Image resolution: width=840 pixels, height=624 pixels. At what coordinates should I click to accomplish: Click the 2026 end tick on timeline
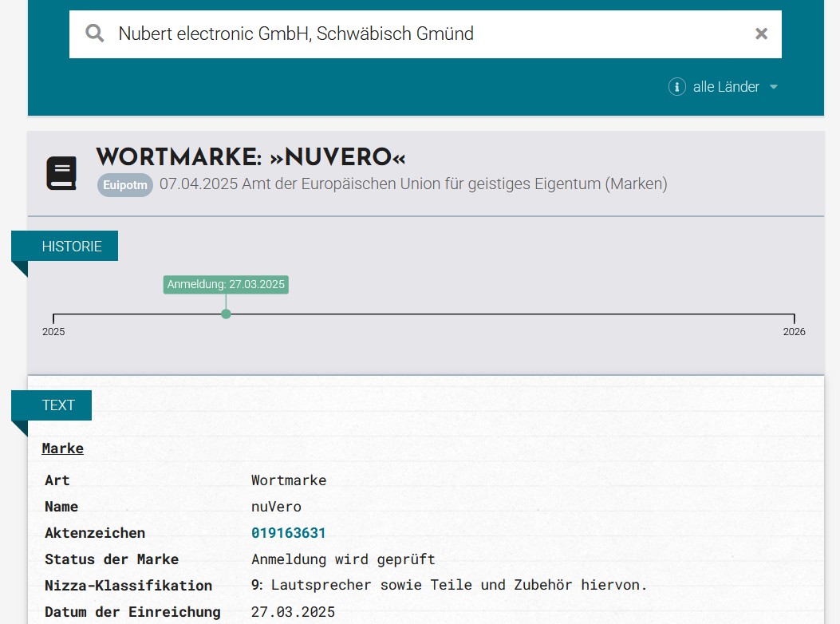[x=794, y=319]
